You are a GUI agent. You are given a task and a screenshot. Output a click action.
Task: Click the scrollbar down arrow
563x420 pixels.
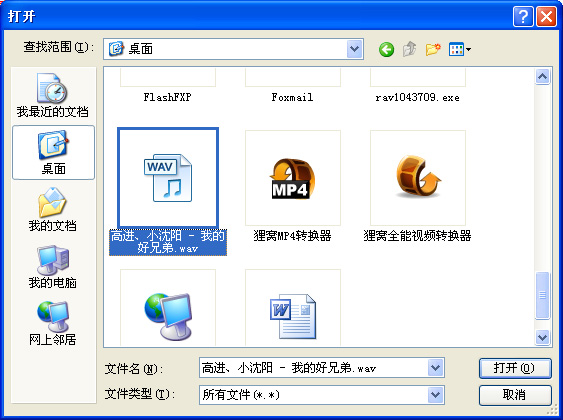[x=542, y=337]
